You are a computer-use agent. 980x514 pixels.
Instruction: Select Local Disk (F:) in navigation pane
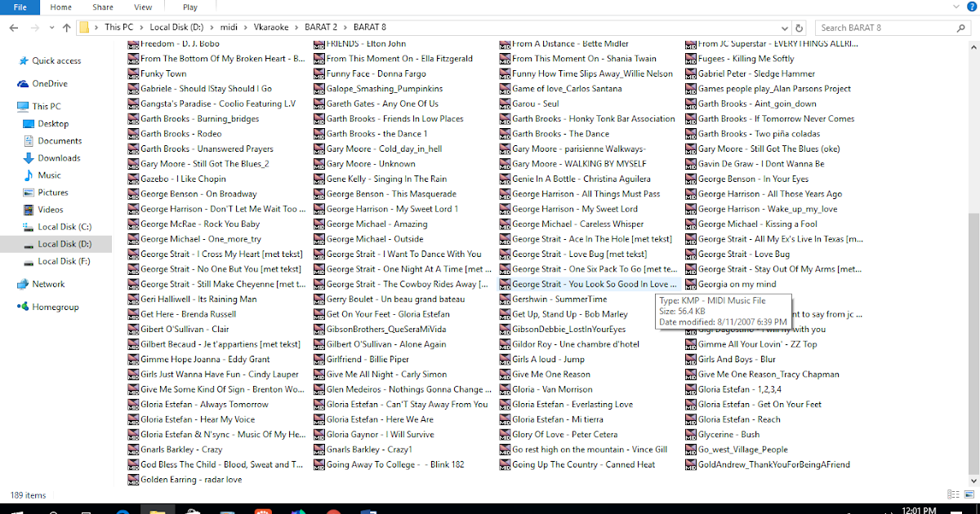[x=65, y=261]
